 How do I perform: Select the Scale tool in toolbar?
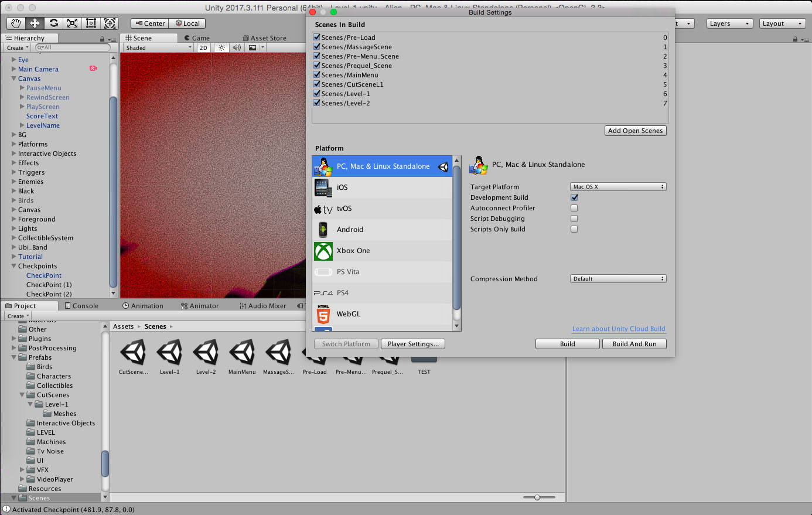coord(73,23)
